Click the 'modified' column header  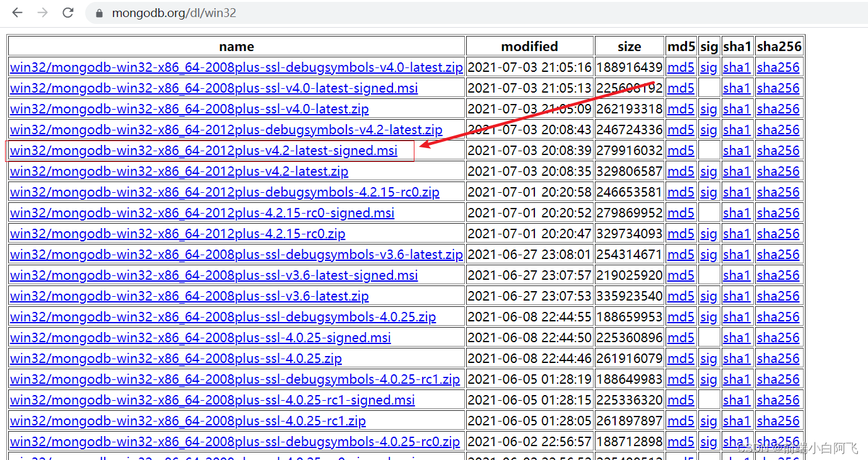[x=530, y=47]
